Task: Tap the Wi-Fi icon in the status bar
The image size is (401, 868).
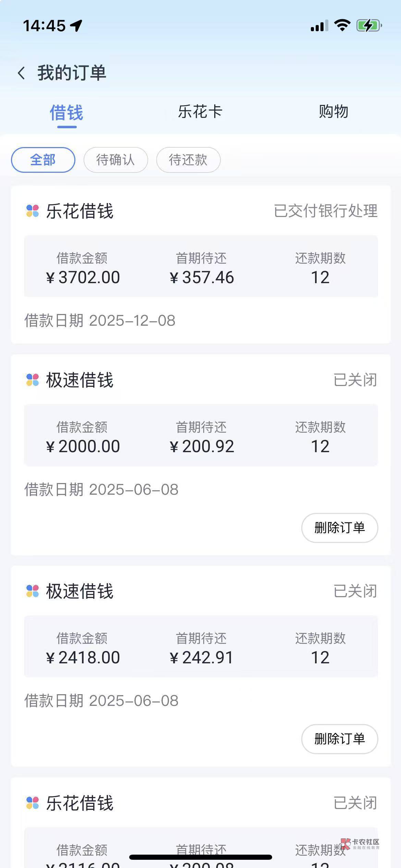Action: [342, 25]
